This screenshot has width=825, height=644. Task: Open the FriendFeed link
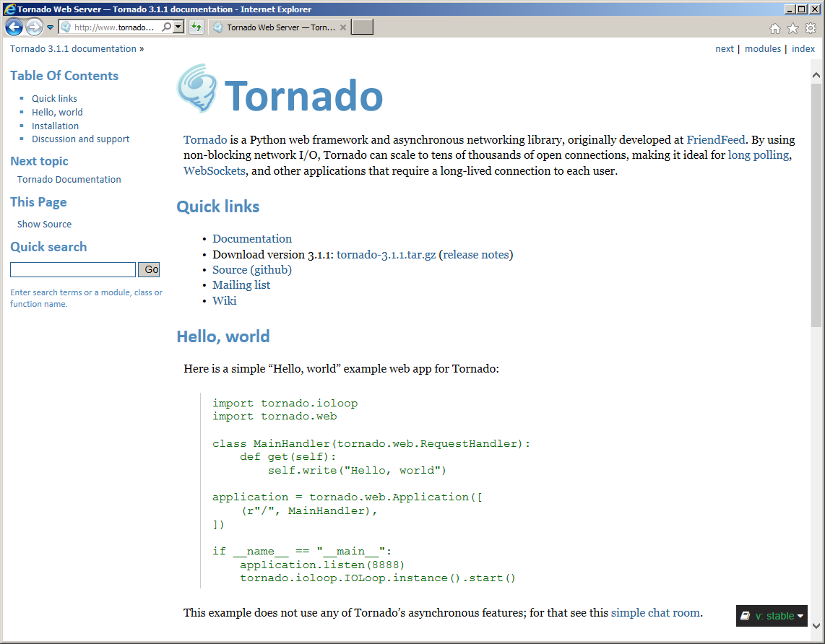716,140
